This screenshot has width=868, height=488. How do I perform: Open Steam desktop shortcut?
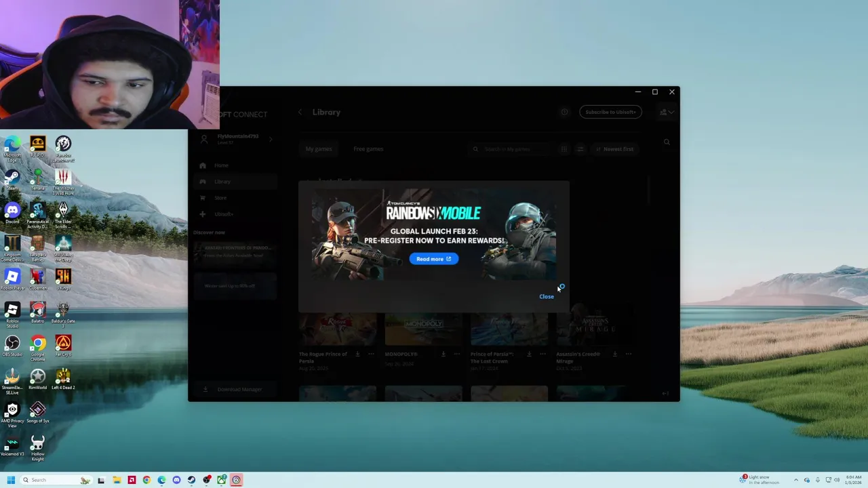(x=12, y=180)
